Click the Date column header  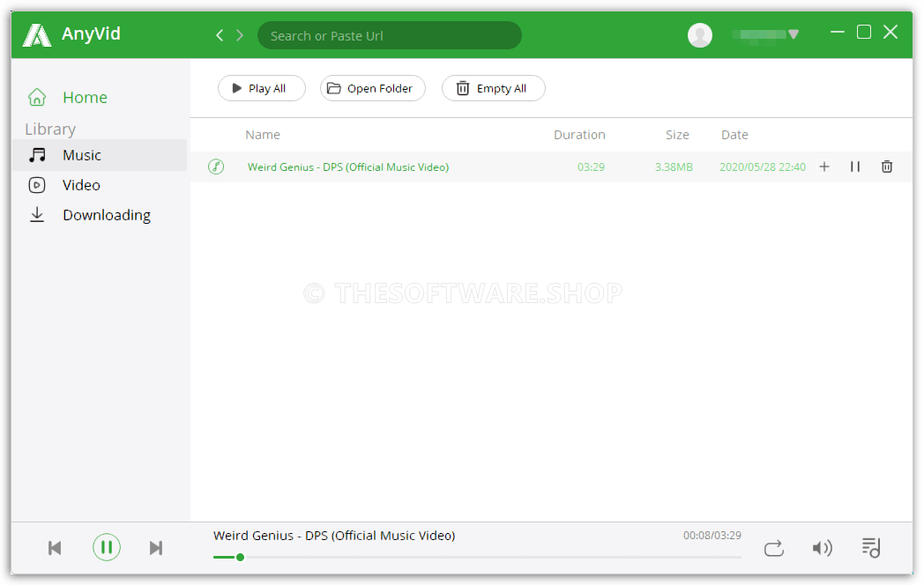click(734, 135)
